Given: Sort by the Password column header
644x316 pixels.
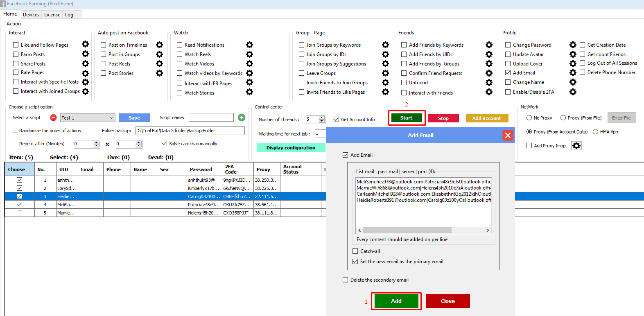Looking at the screenshot, I should point(204,169).
